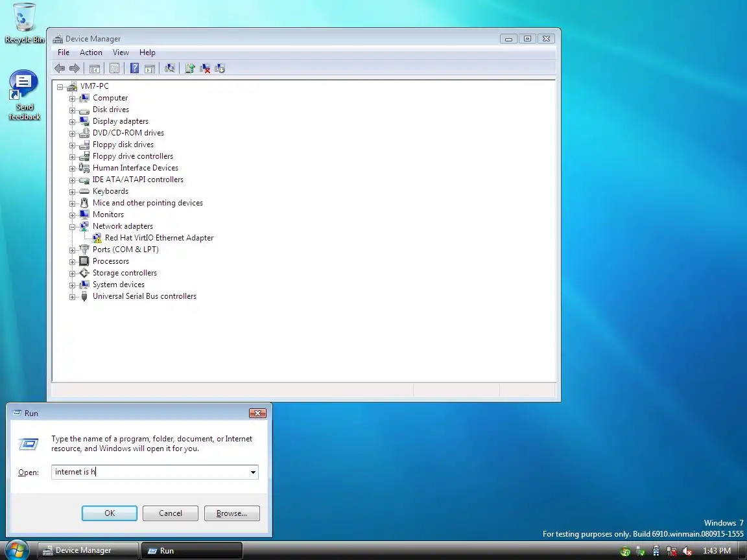Click the Scan for hardware changes icon

click(170, 69)
